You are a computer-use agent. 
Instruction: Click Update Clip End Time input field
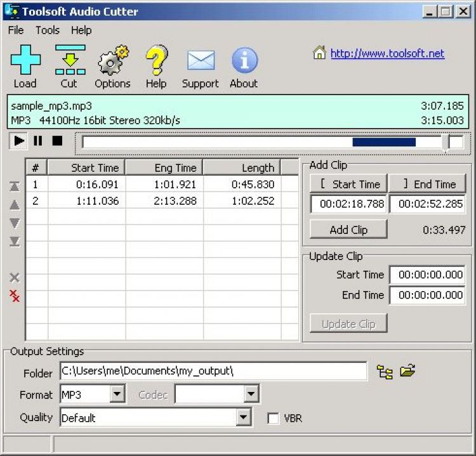click(x=427, y=295)
